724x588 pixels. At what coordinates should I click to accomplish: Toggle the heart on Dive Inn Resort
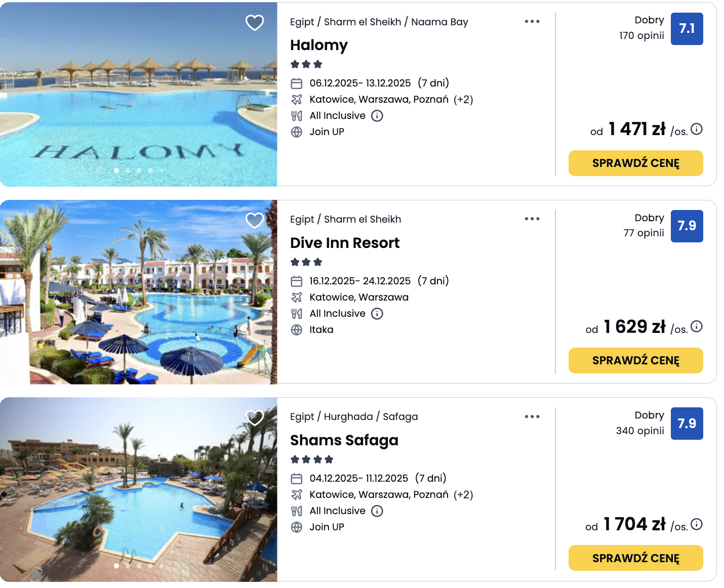coord(255,220)
